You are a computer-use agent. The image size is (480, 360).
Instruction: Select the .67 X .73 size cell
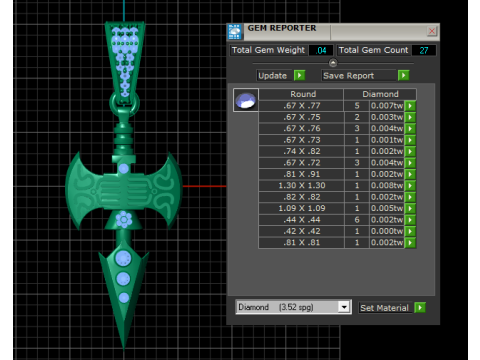(x=301, y=140)
